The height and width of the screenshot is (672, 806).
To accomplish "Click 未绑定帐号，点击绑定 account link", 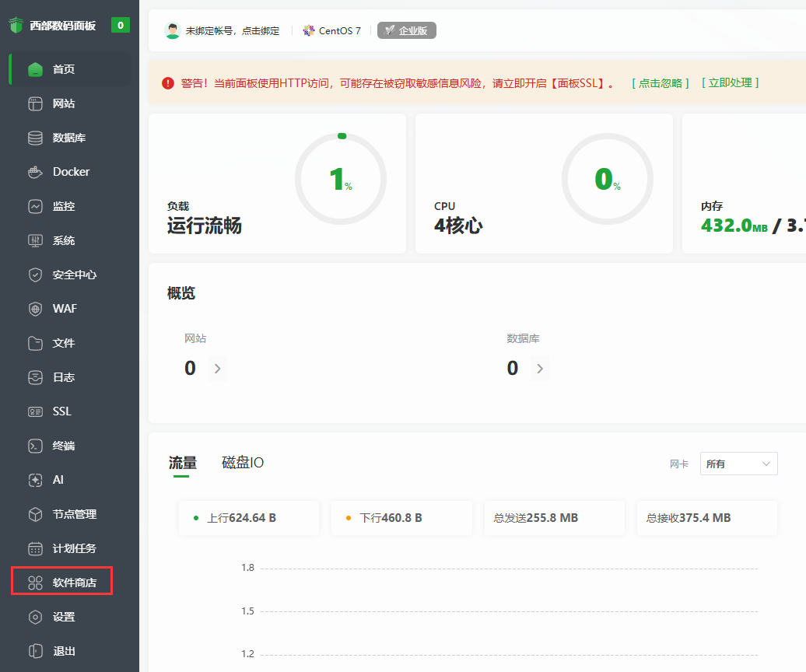I will (x=233, y=31).
